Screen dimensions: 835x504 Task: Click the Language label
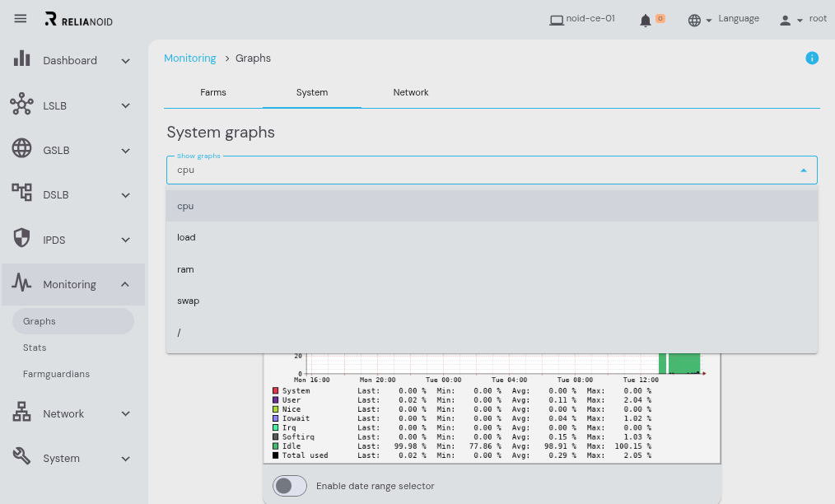tap(739, 19)
